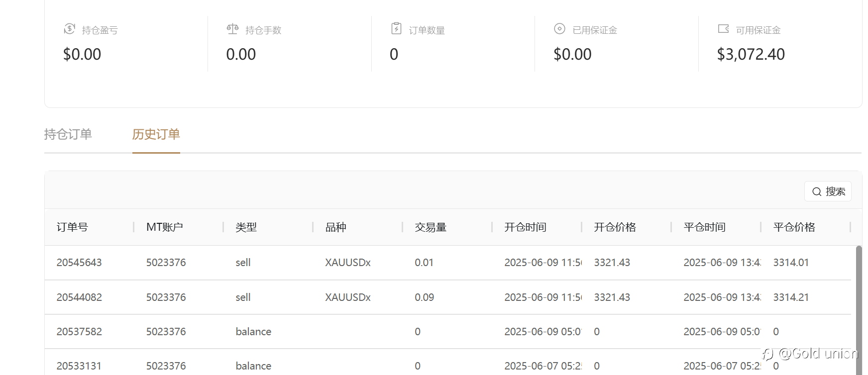The height and width of the screenshot is (375, 868).
Task: Switch to the 持仓订单 tab
Action: (68, 134)
